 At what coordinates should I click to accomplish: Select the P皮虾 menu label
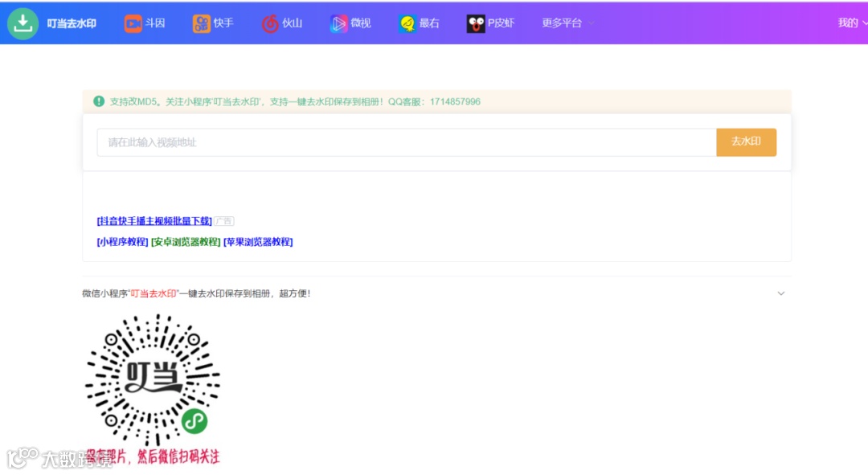click(x=501, y=23)
